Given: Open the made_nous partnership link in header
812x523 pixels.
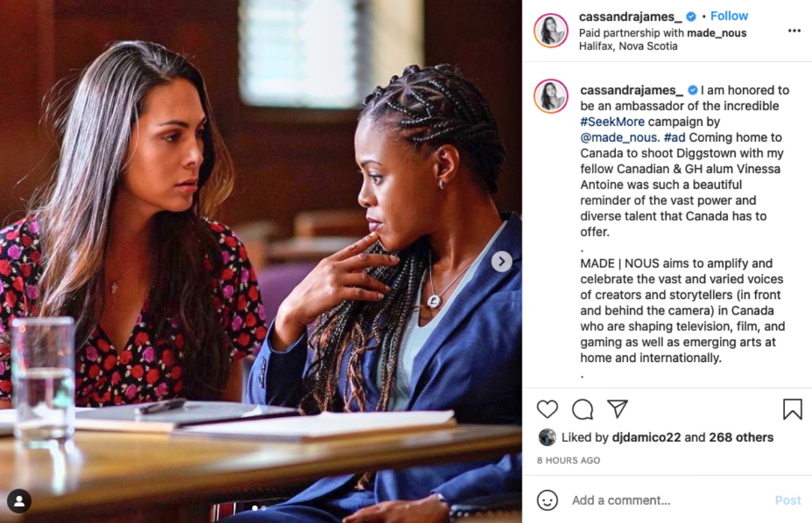Looking at the screenshot, I should click(x=717, y=32).
